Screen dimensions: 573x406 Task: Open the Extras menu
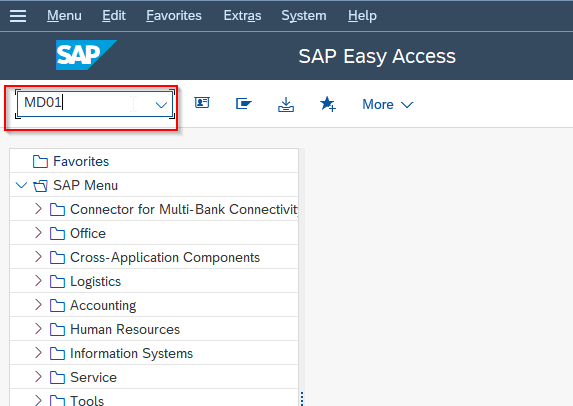(242, 16)
